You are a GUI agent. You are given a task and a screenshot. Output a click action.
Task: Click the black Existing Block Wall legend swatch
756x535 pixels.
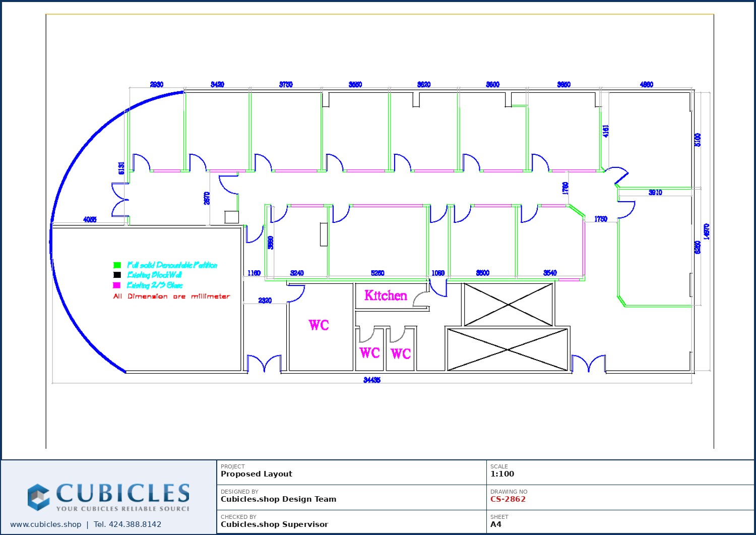click(x=117, y=275)
